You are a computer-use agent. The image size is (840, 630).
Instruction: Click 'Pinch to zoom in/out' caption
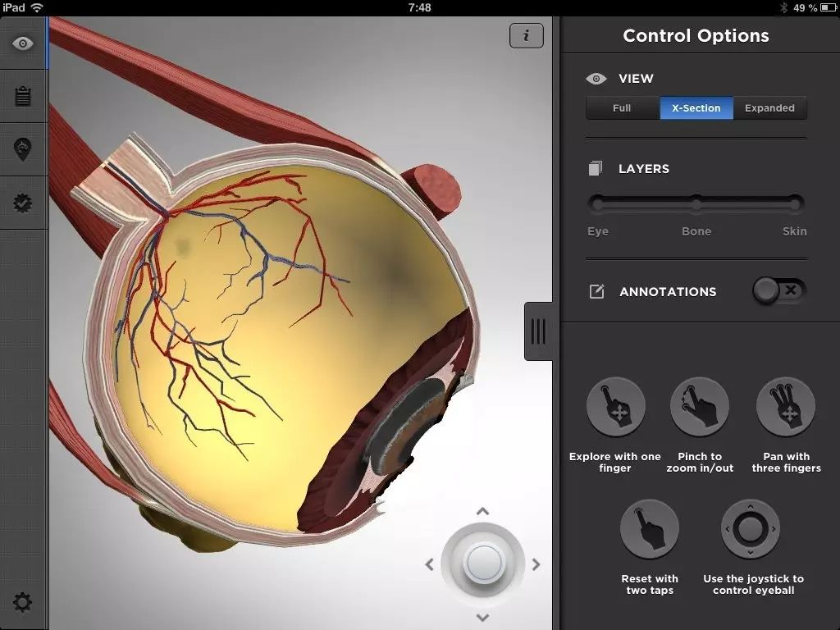pyautogui.click(x=700, y=463)
